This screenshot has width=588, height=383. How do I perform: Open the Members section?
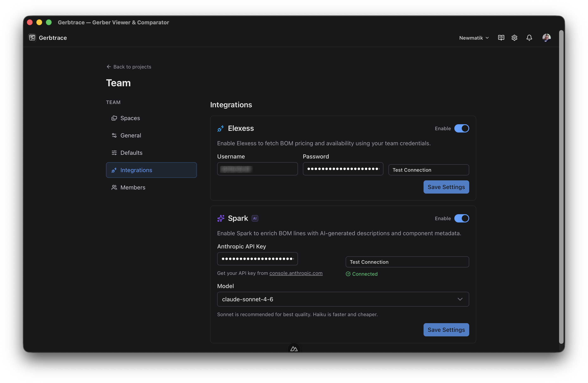151,187
